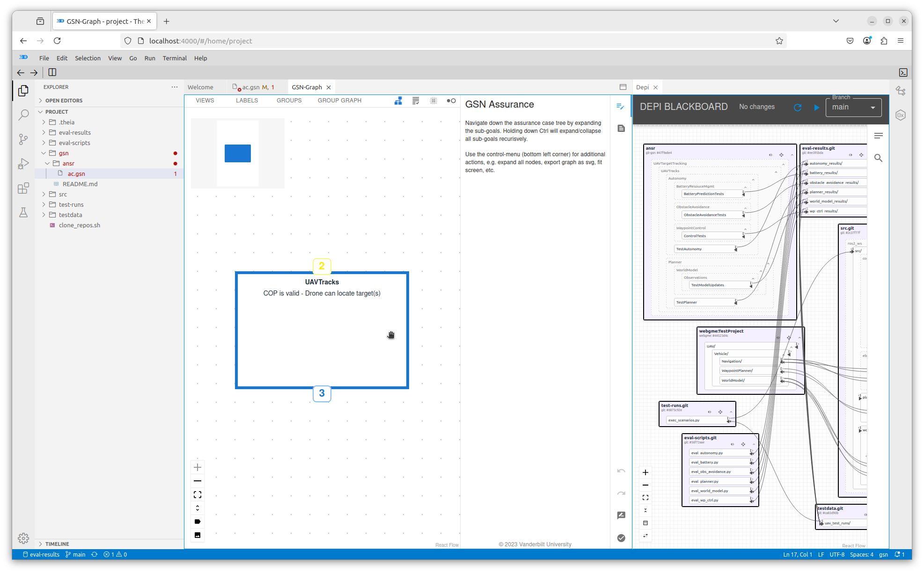The width and height of the screenshot is (924, 573).
Task: Zoom in on the GSN graph canvas
Action: click(x=198, y=467)
